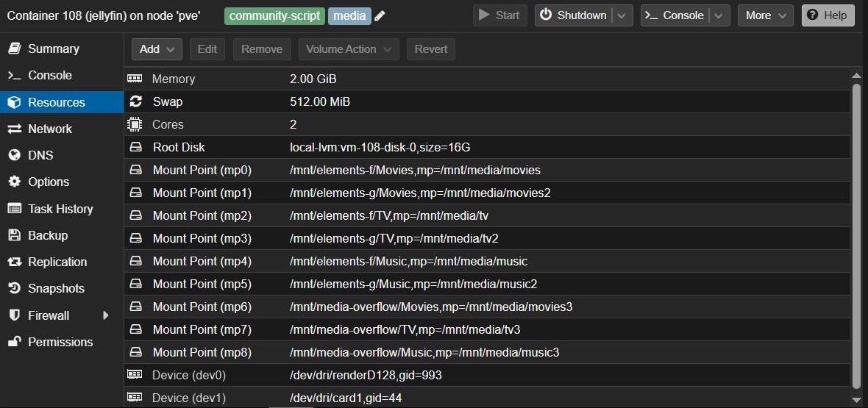Open the Task History section

click(x=62, y=209)
